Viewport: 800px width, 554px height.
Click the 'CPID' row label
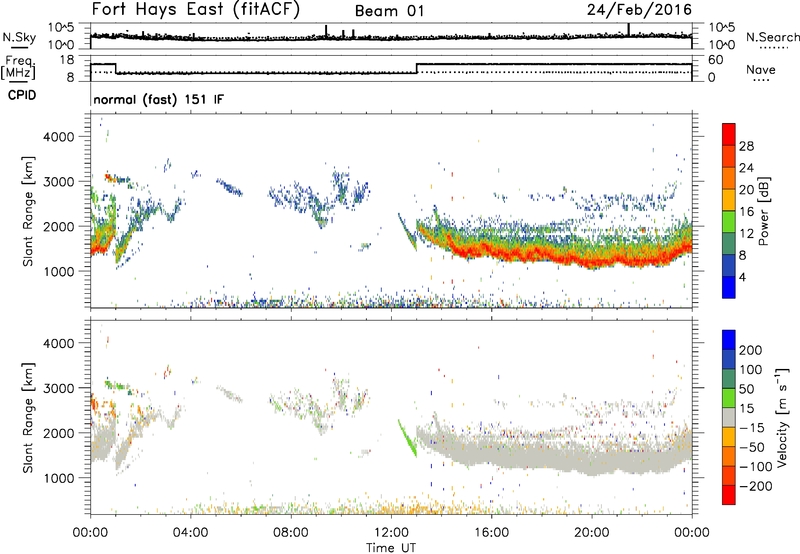click(x=22, y=95)
